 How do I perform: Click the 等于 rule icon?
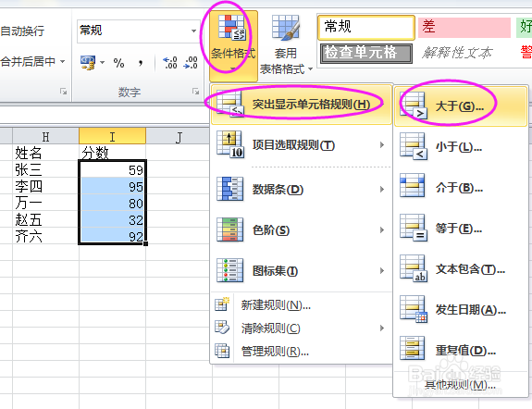[x=414, y=228]
